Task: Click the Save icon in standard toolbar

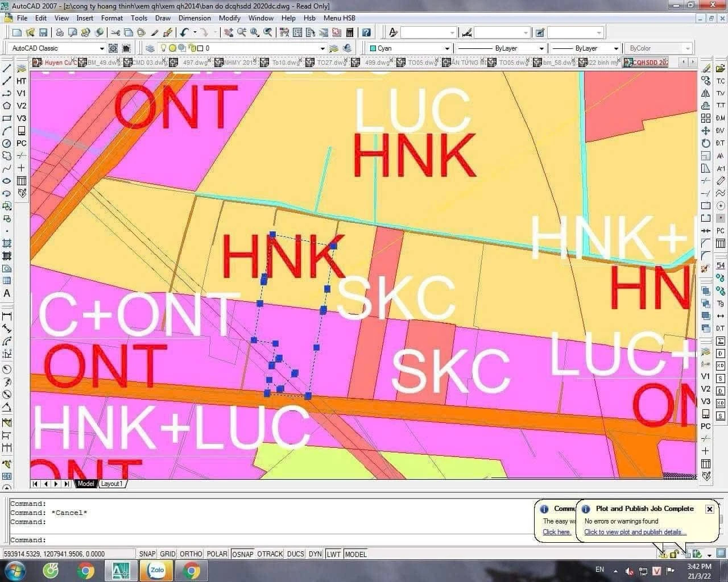Action: (x=43, y=32)
